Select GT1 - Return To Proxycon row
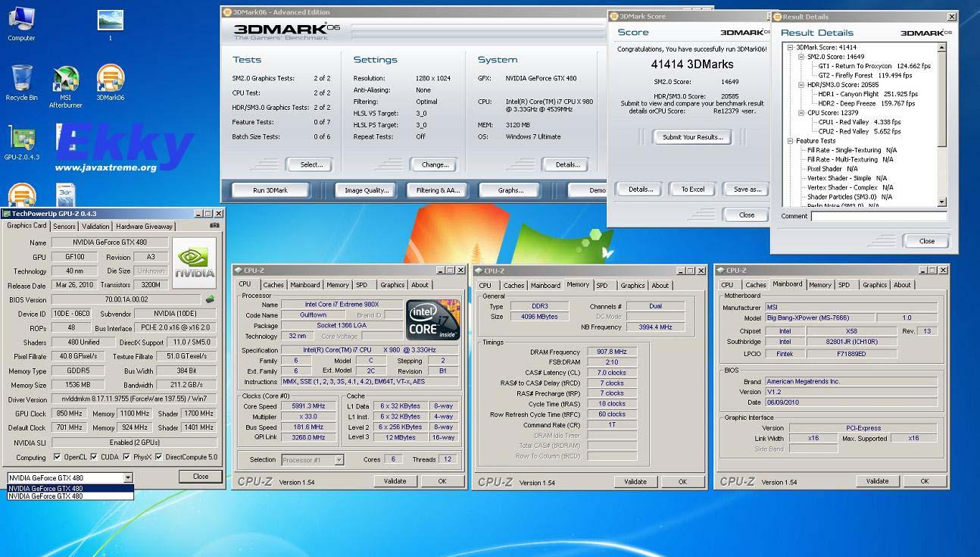980x557 pixels. click(875, 66)
